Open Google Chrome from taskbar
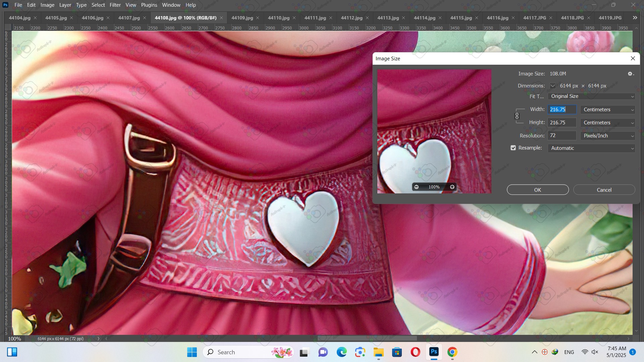This screenshot has width=644, height=362. 452,352
